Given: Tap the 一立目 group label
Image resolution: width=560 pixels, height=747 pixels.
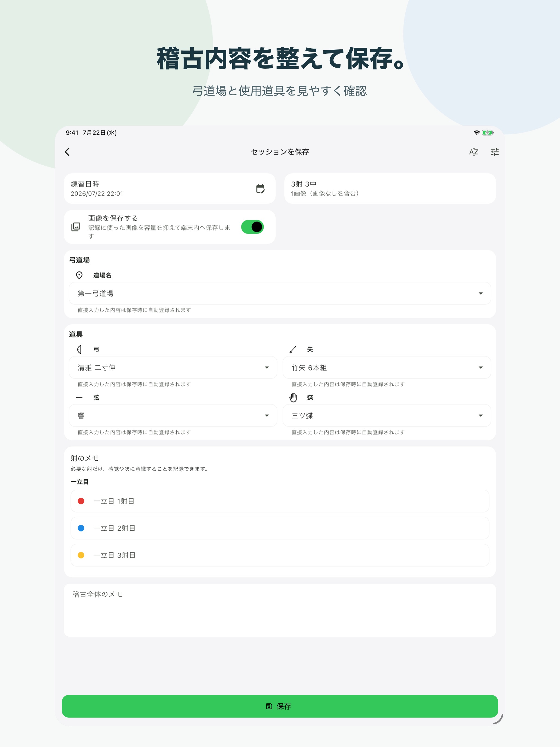Looking at the screenshot, I should (80, 482).
